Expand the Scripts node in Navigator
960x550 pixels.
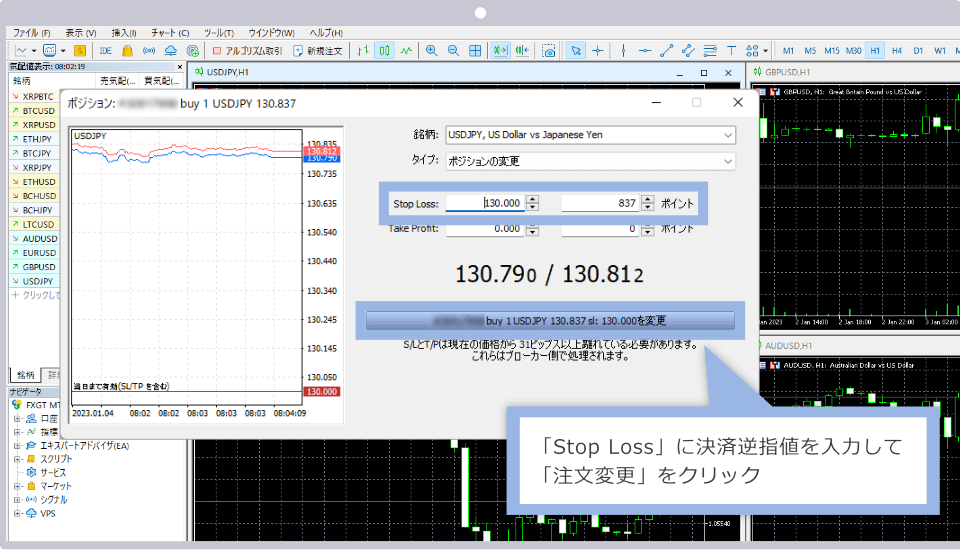click(17, 459)
